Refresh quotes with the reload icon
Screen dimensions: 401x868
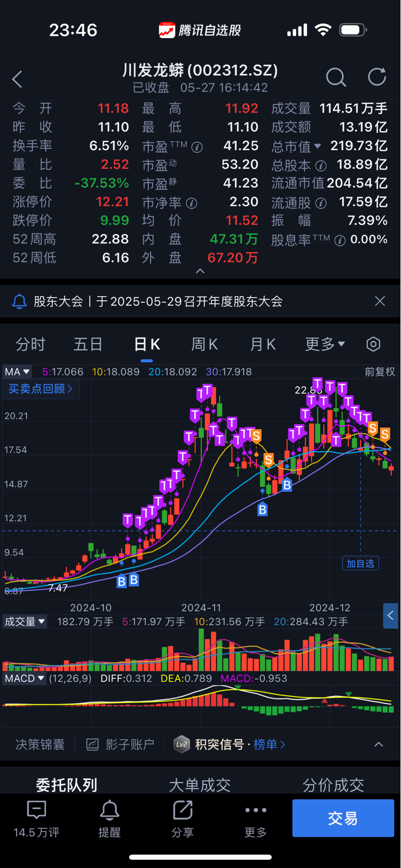click(x=377, y=77)
